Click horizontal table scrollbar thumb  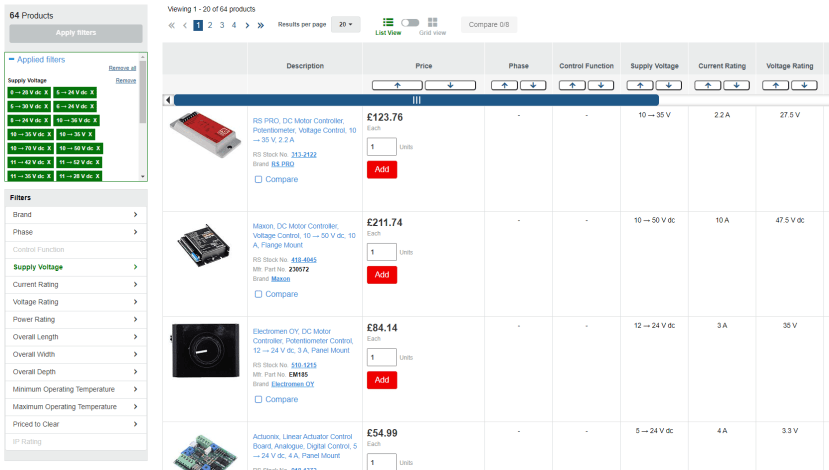click(416, 100)
